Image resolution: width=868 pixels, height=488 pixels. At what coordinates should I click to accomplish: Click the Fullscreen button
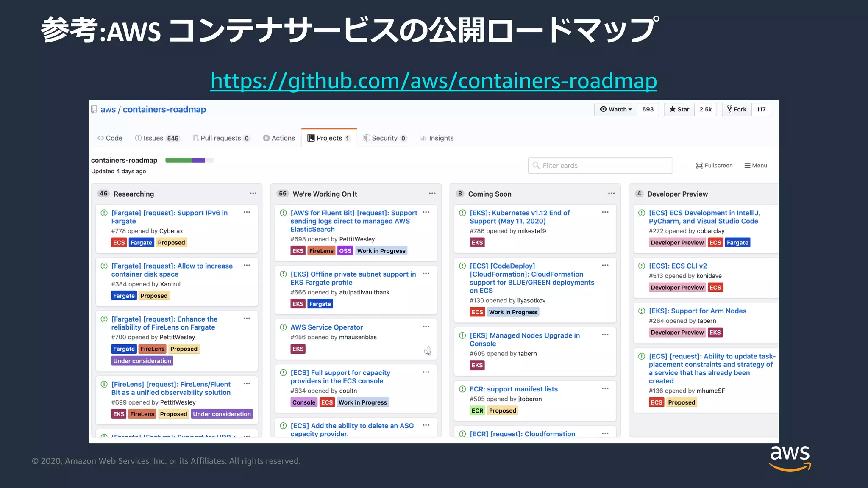point(714,166)
